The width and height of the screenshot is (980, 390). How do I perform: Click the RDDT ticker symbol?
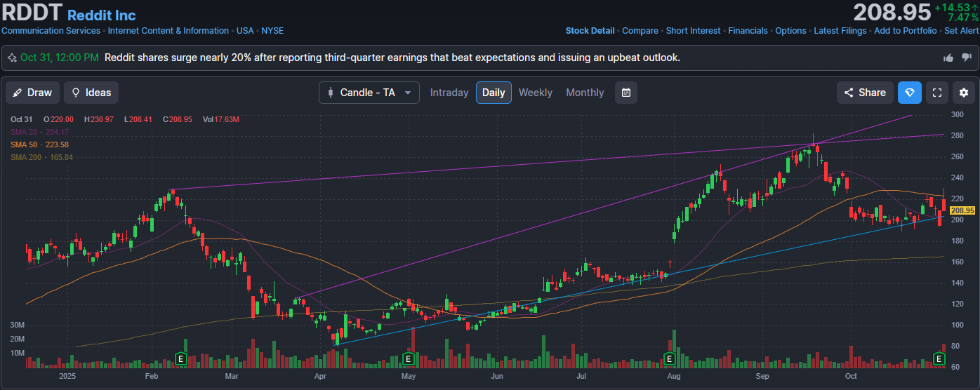[32, 12]
